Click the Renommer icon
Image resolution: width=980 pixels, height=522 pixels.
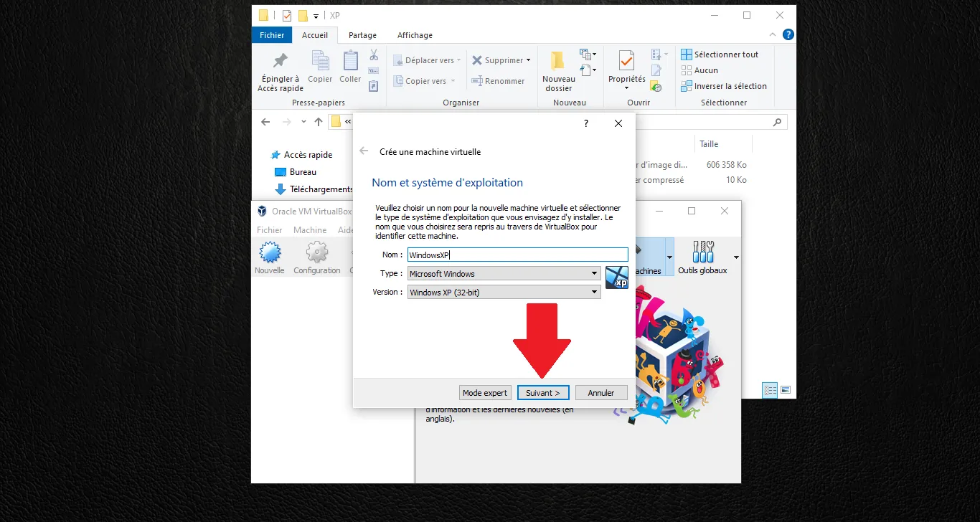(498, 80)
